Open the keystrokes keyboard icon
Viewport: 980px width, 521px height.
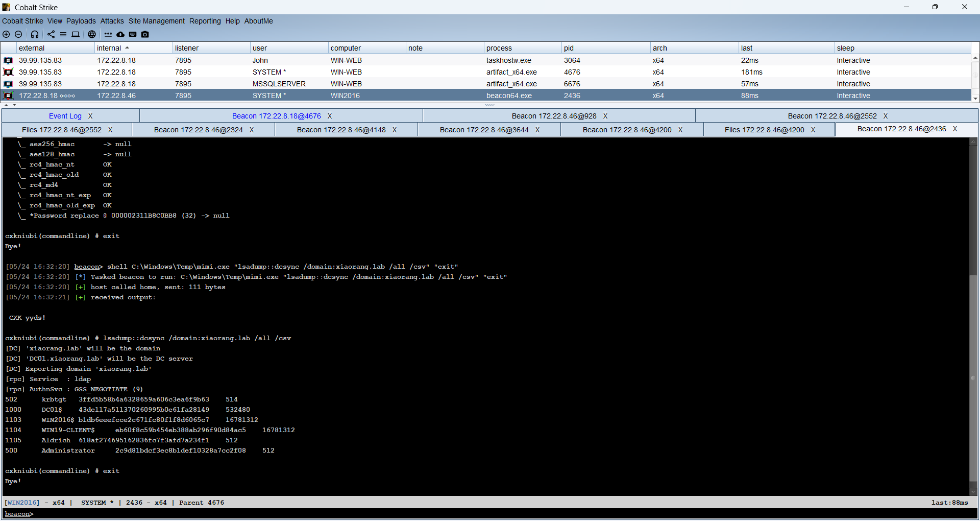point(133,34)
